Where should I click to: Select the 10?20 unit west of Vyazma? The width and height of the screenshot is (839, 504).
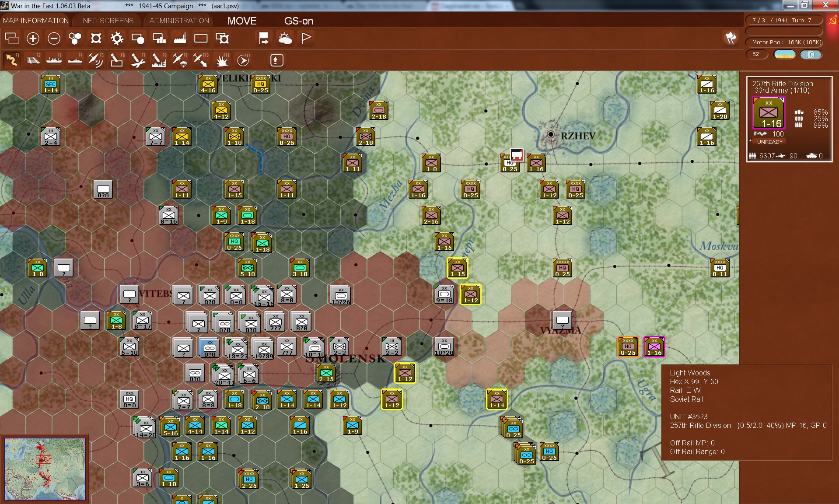[x=444, y=346]
